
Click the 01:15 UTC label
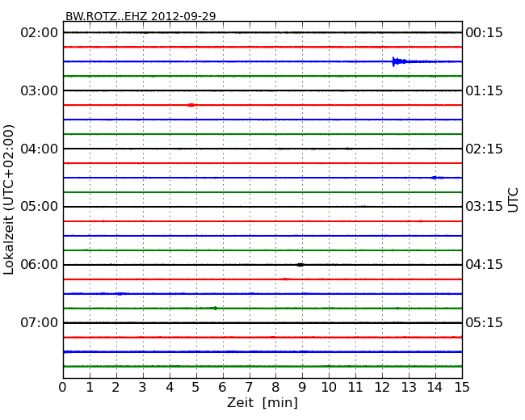point(484,90)
